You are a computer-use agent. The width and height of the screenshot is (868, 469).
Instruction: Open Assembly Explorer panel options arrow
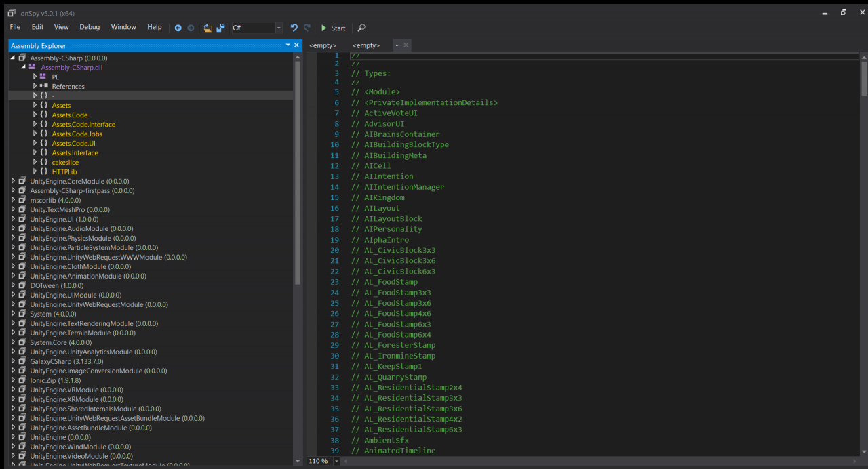pyautogui.click(x=288, y=45)
